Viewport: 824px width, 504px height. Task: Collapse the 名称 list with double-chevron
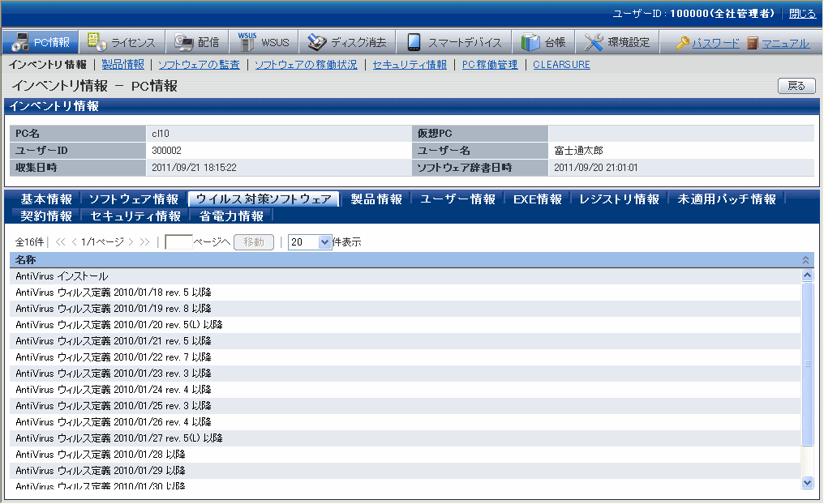tap(805, 260)
